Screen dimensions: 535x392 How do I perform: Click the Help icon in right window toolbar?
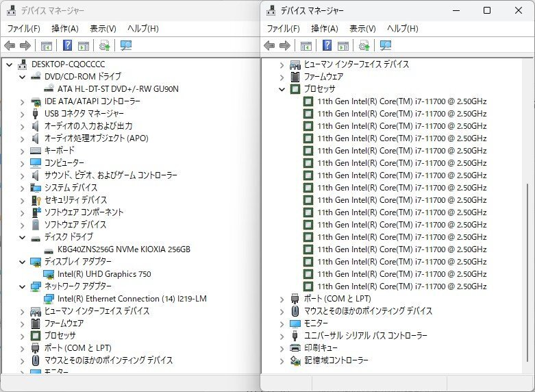pyautogui.click(x=327, y=45)
